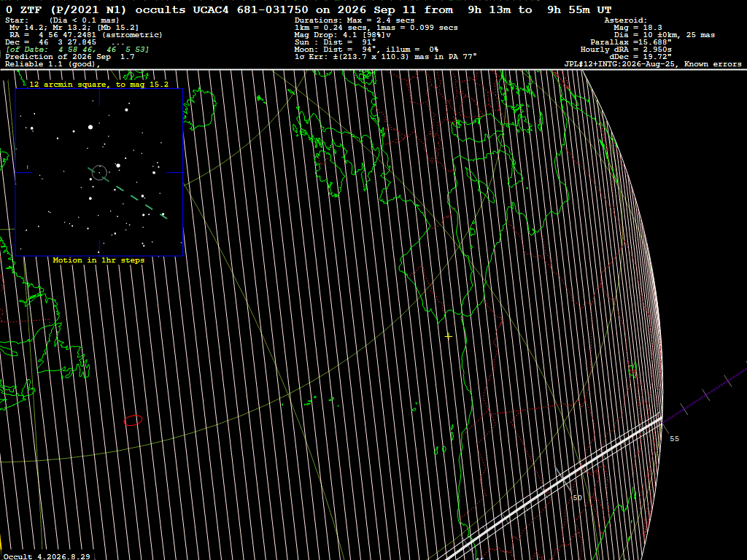Click the green "of Date" coordinates line
This screenshot has height=560, width=747.
pos(77,49)
